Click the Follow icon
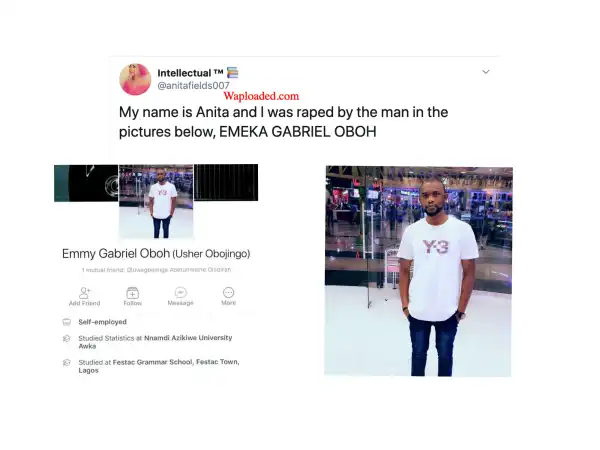Image resolution: width=600 pixels, height=450 pixels. click(x=132, y=293)
